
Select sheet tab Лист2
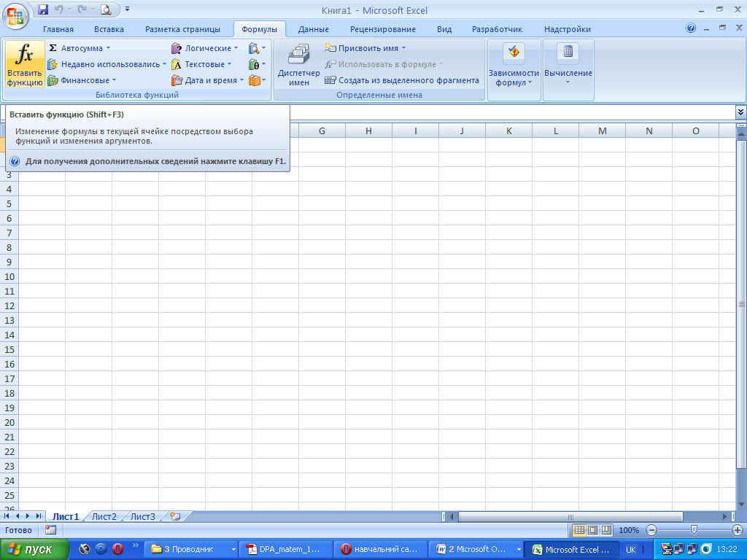click(104, 516)
